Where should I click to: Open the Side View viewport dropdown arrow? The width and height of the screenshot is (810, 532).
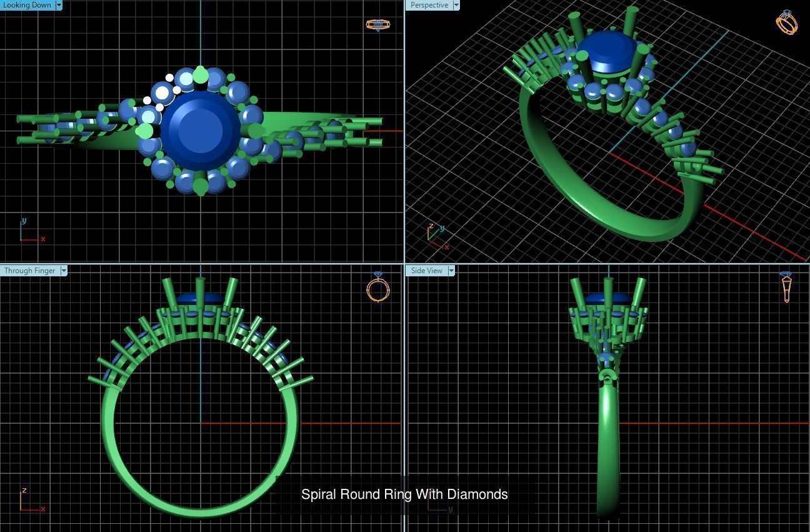click(x=451, y=271)
